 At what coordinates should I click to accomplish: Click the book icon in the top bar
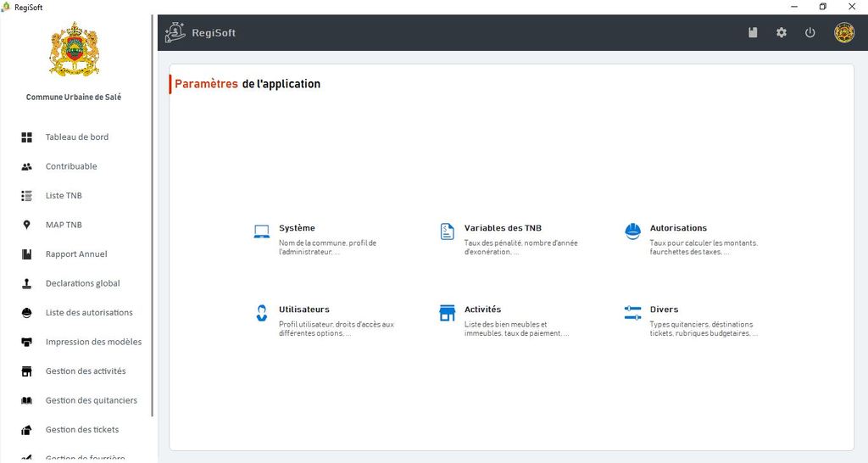(753, 32)
